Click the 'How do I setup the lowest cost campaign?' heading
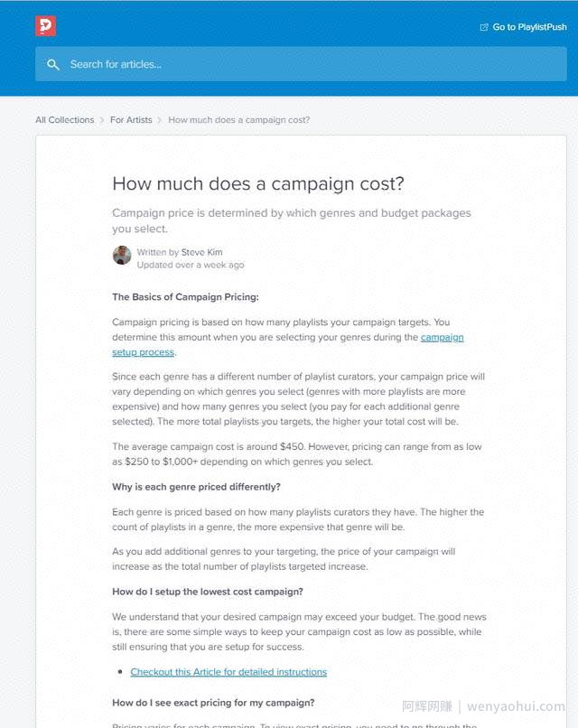Viewport: 578px width, 728px height. click(208, 592)
